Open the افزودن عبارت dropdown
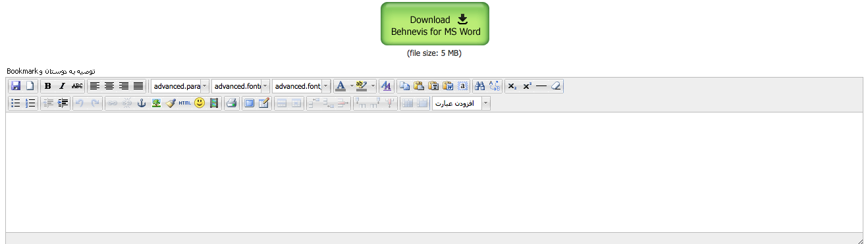Screen dimensions: 868x244 [461, 103]
